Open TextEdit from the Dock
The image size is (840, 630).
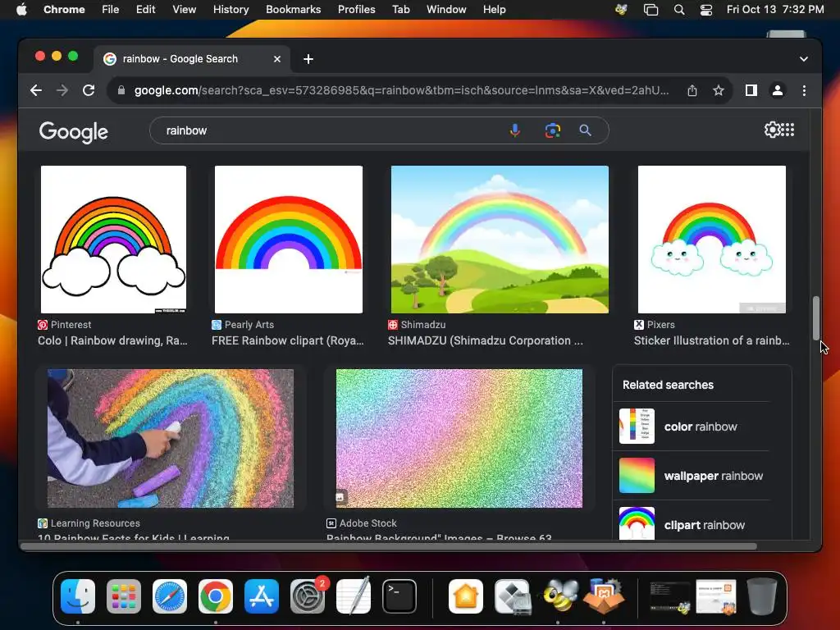(x=354, y=596)
